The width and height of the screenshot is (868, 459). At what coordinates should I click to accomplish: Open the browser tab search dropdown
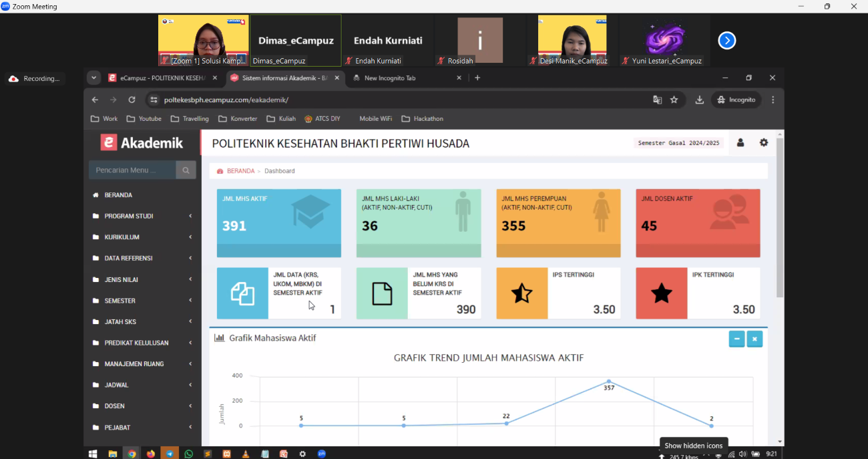coord(94,78)
